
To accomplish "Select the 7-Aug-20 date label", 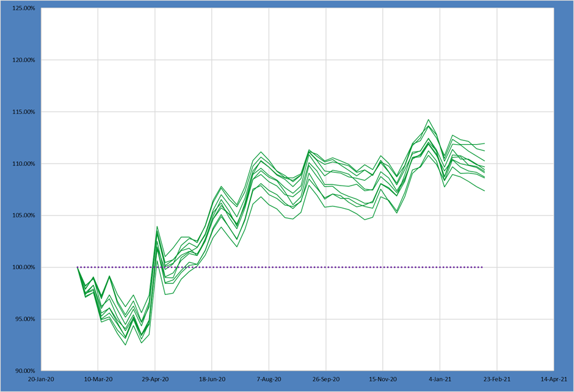I will point(269,379).
